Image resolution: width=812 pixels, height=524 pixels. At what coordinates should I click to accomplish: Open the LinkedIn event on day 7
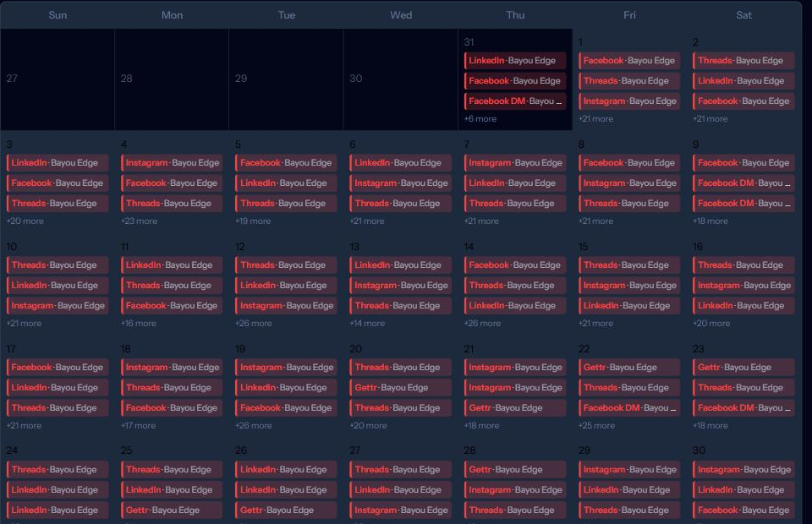point(515,183)
